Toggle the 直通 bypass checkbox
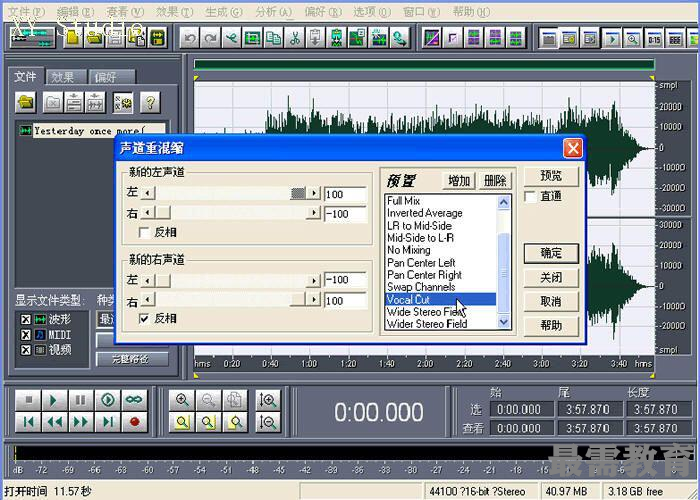The width and height of the screenshot is (700, 500). (x=530, y=196)
